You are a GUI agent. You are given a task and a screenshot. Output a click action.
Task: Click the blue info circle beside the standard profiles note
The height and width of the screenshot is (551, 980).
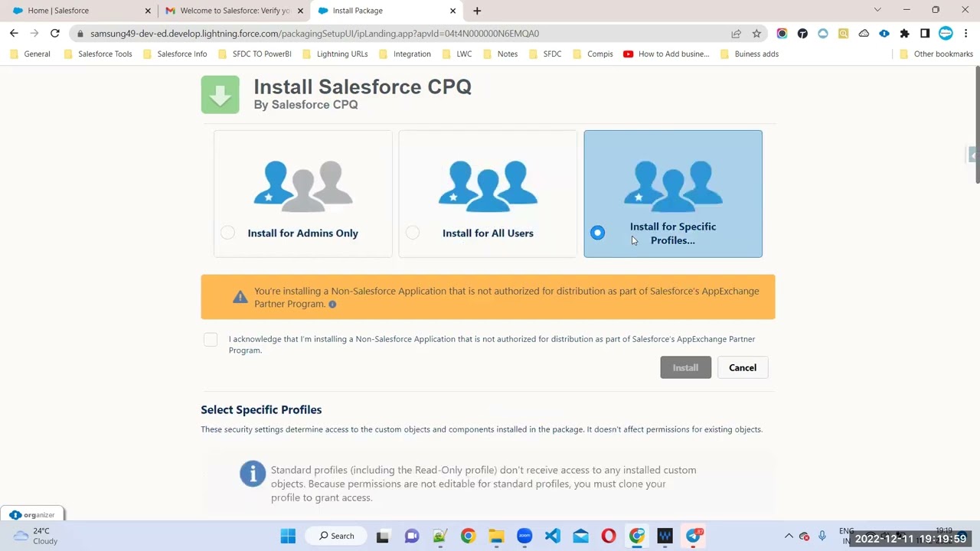tap(253, 474)
